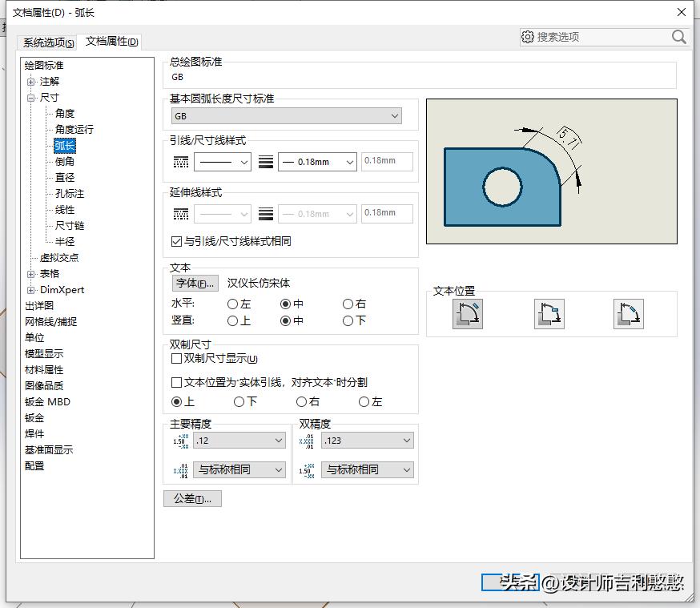Select the angled-text 文本位置 icon

coord(629,314)
